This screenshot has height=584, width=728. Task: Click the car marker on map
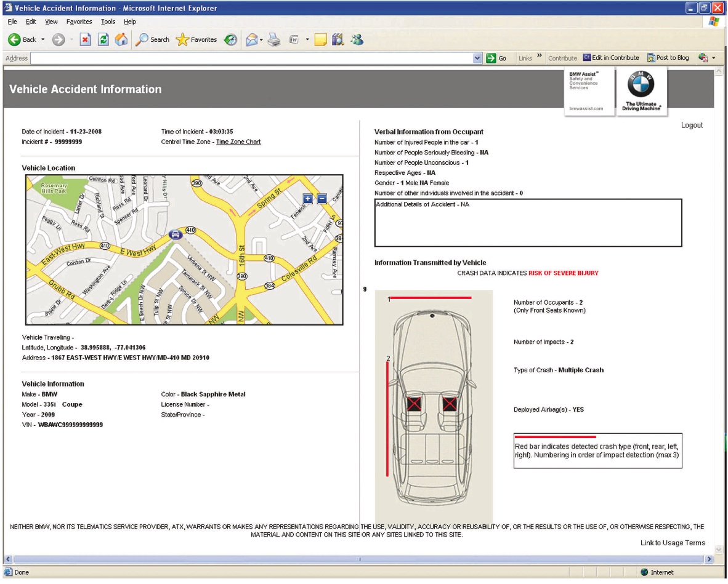(175, 234)
